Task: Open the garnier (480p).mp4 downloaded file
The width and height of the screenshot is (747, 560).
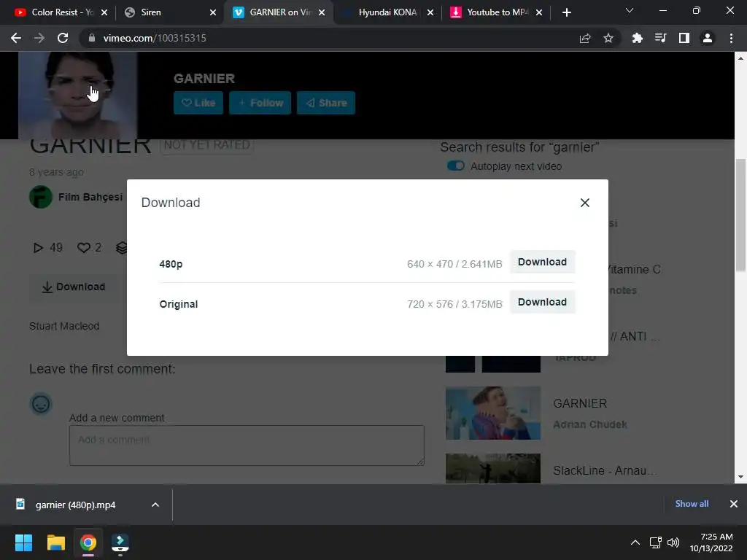Action: 75,505
